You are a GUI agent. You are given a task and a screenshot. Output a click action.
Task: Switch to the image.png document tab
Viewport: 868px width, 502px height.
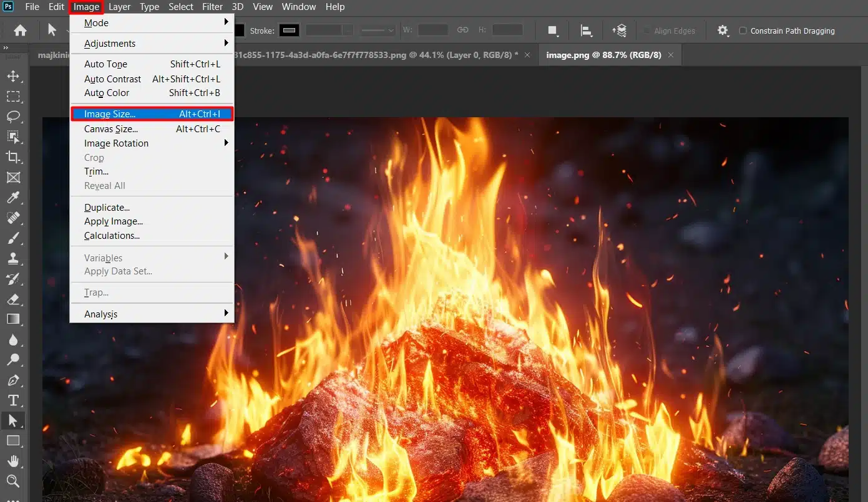pyautogui.click(x=603, y=55)
